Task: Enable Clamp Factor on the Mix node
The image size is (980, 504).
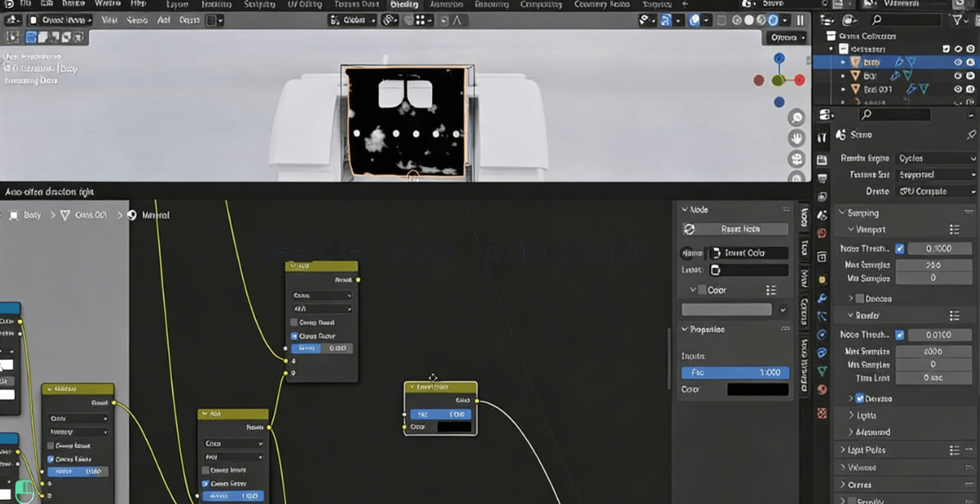Action: (295, 335)
